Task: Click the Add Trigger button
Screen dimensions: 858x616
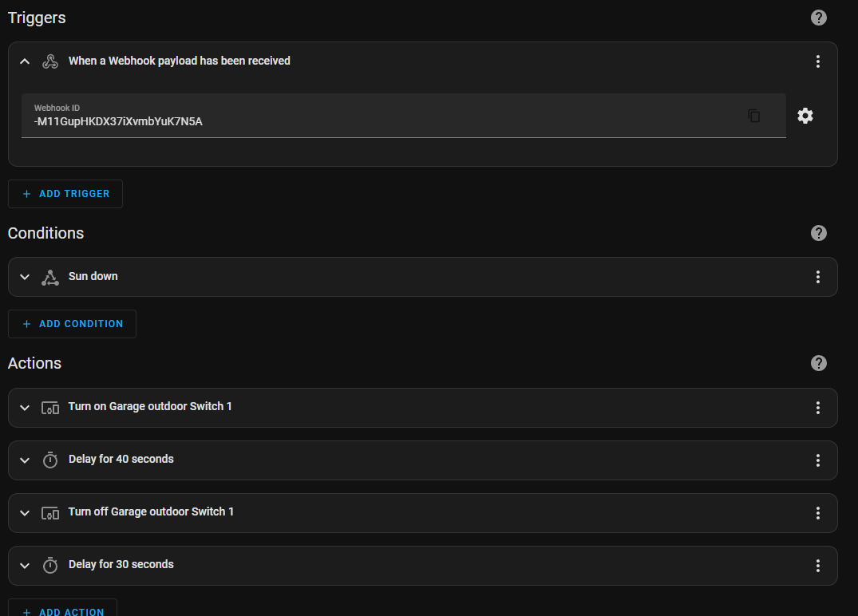Action: pyautogui.click(x=65, y=194)
